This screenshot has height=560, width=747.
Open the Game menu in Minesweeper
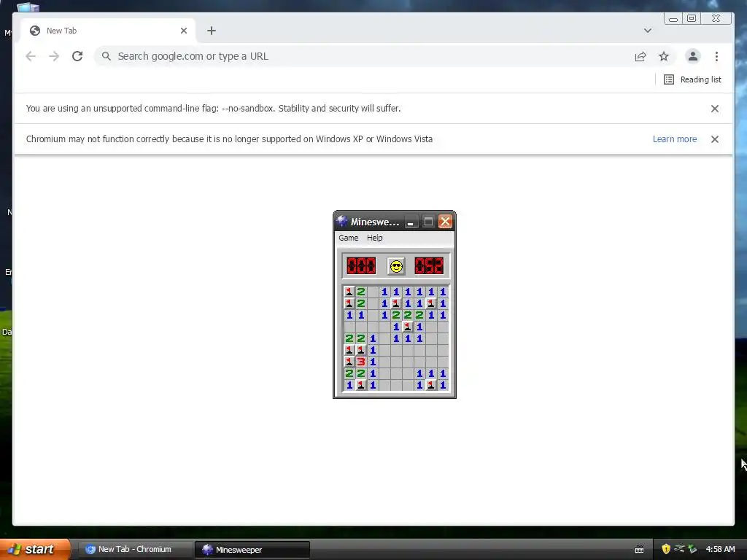pyautogui.click(x=348, y=238)
